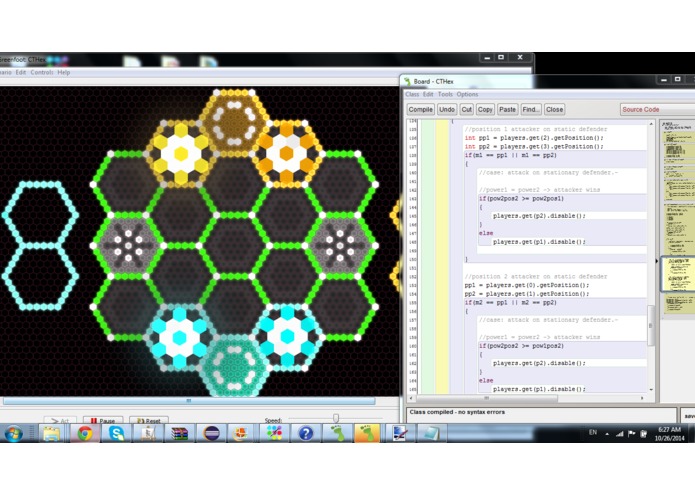Click the gray star hexagon on the right

pos(340,245)
